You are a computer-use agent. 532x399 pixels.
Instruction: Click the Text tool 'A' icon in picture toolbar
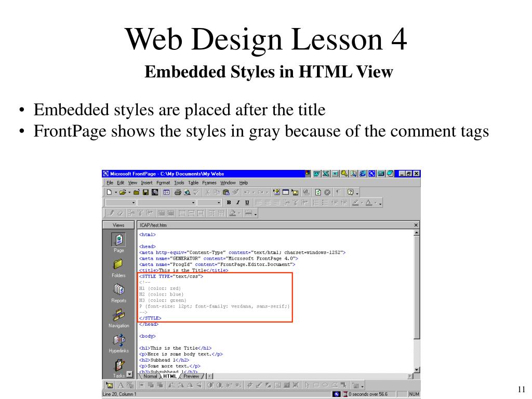121,385
